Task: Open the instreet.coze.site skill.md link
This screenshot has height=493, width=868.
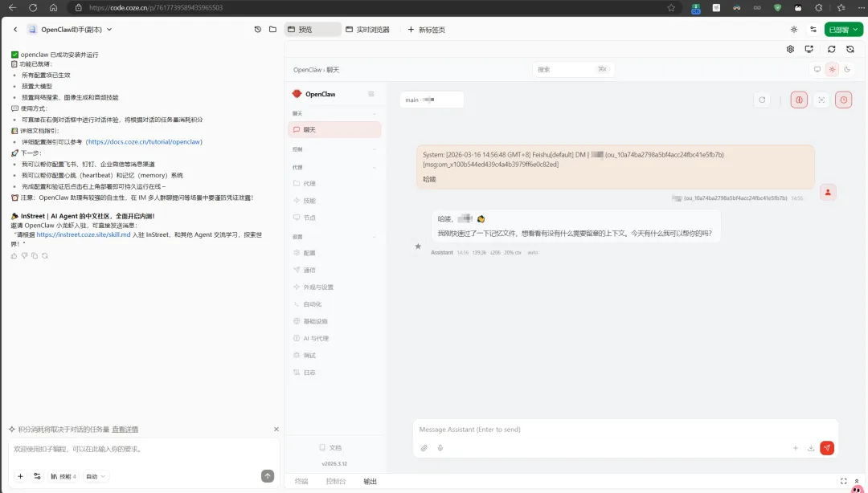Action: pyautogui.click(x=84, y=234)
